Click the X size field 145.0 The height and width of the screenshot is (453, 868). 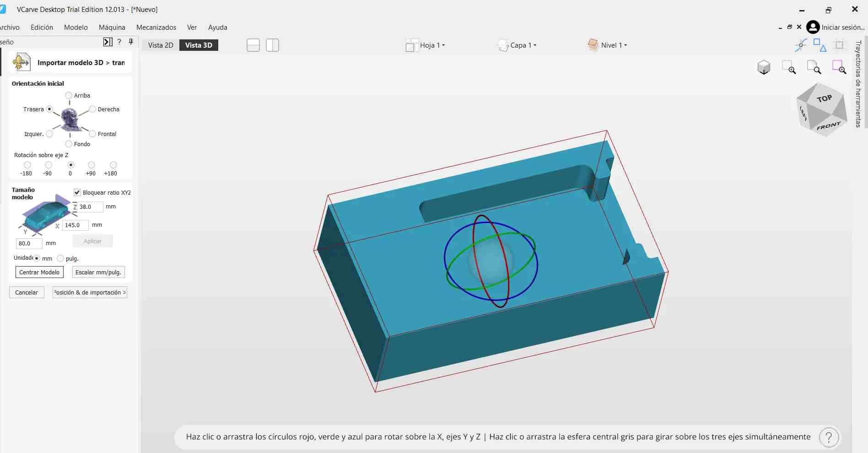click(x=75, y=225)
